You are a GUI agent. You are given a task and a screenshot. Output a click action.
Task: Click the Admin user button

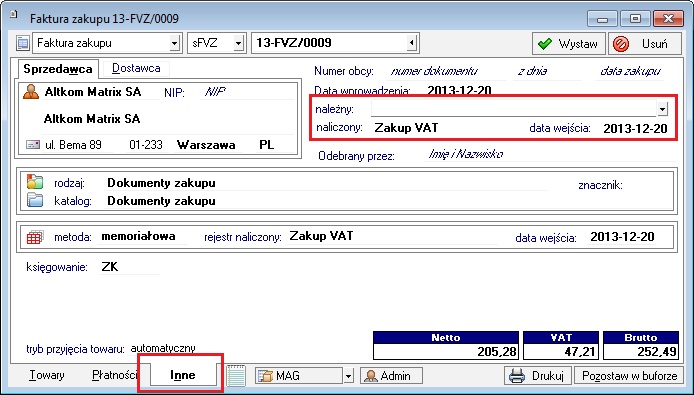[391, 376]
